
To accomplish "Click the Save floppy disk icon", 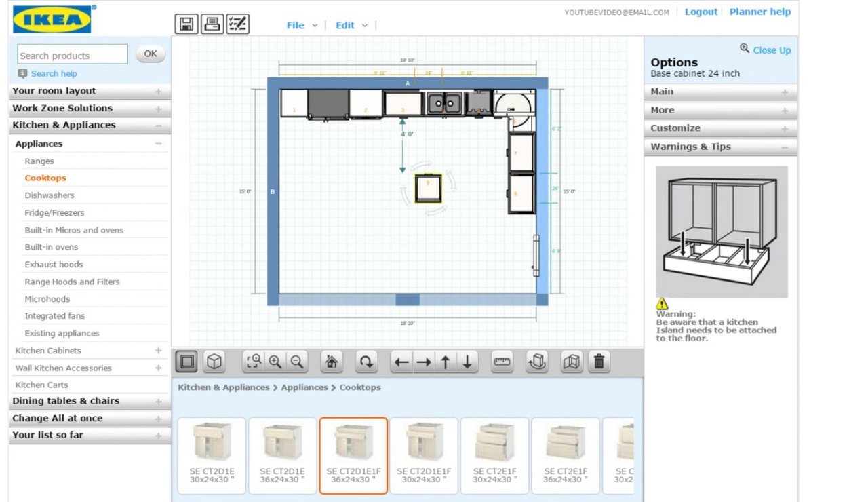I will (x=186, y=24).
